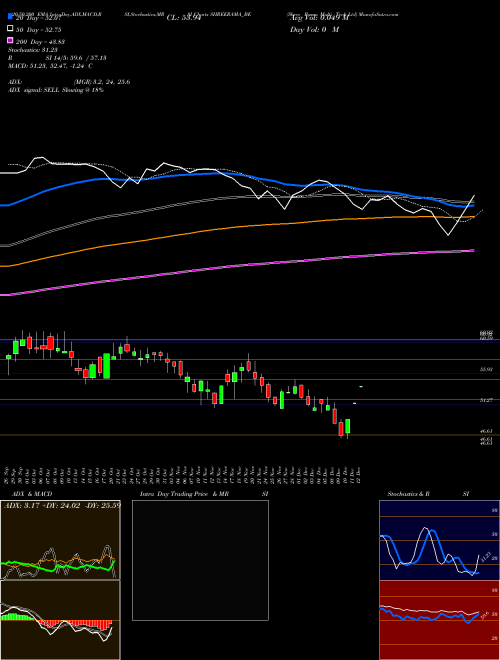This screenshot has width=500, height=660.
Task: Open the empty intraday trading price panel
Action: pos(200,560)
